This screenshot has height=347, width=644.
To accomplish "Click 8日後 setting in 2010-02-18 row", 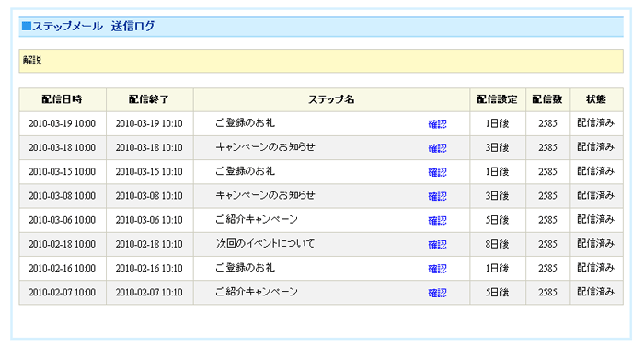I will [x=497, y=244].
